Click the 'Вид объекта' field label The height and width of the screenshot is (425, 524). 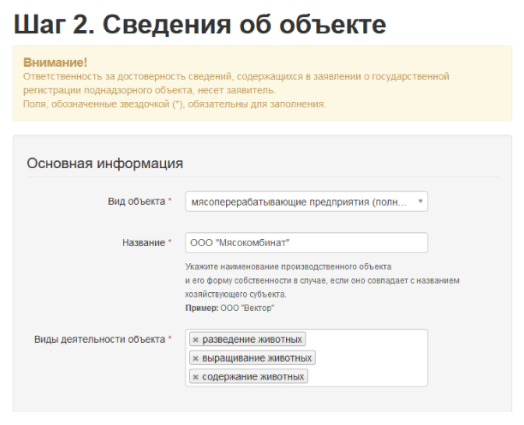pos(136,201)
